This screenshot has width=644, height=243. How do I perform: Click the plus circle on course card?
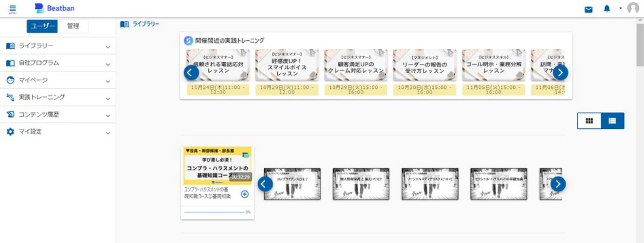[245, 194]
